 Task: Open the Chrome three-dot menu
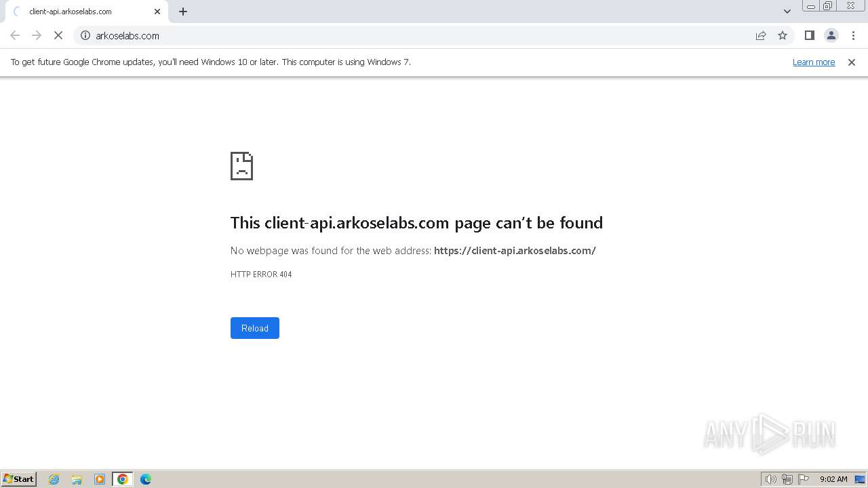pyautogui.click(x=852, y=35)
